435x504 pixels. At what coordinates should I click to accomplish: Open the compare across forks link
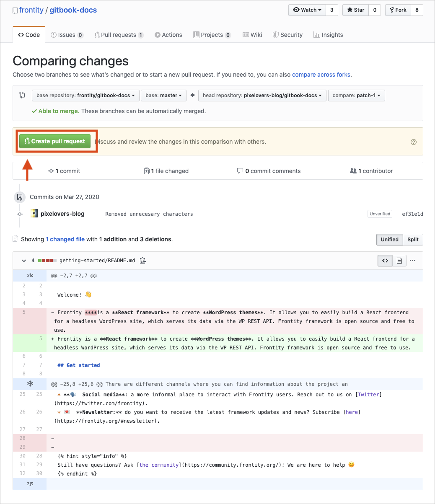[321, 75]
